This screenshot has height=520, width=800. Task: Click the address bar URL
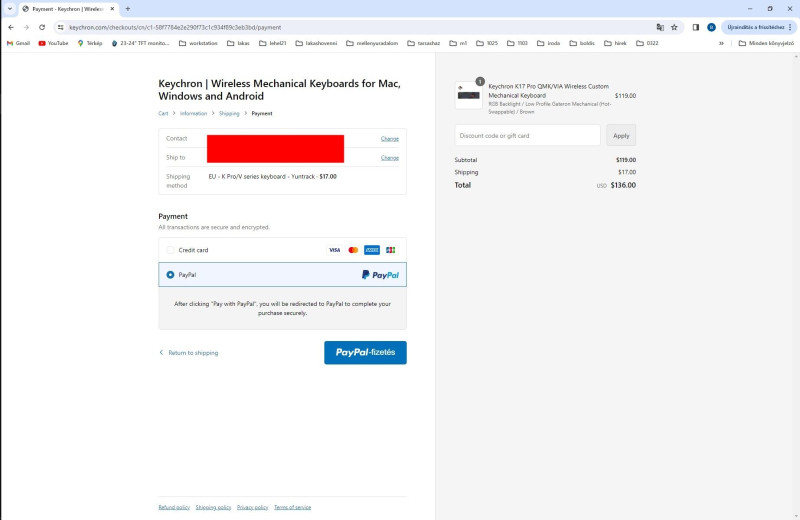coord(175,28)
